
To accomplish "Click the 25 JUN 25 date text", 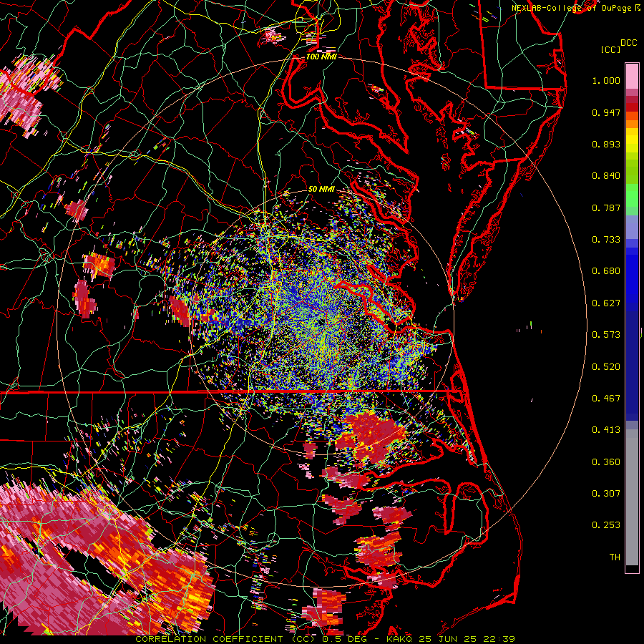I will pyautogui.click(x=449, y=639).
